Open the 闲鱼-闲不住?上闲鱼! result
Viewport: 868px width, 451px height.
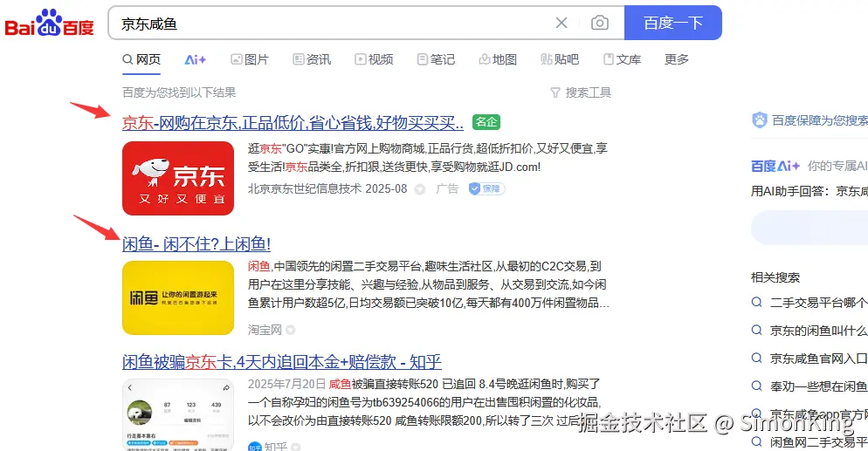click(196, 243)
